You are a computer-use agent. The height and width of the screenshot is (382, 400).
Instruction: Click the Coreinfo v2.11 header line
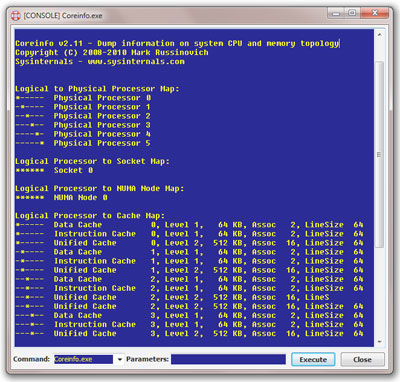[177, 43]
